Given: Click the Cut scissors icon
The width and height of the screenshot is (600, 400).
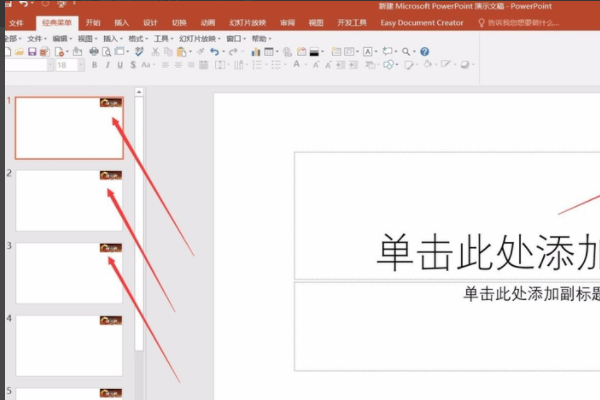Looking at the screenshot, I should point(155,52).
